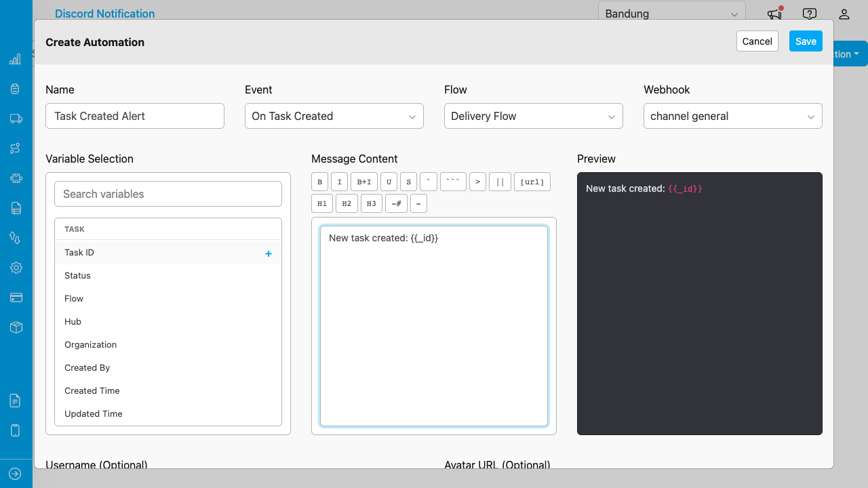Viewport: 868px width, 488px height.
Task: Open the report document sidebar icon
Action: click(16, 208)
